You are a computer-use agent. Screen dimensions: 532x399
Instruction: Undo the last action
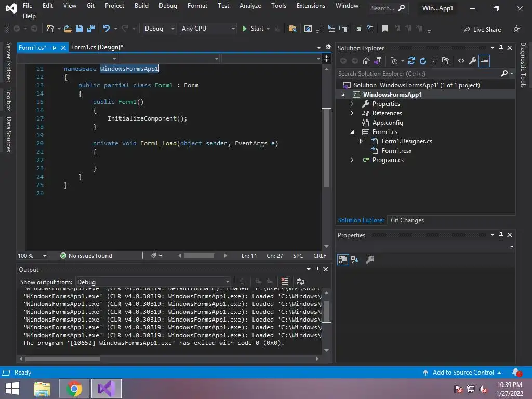pyautogui.click(x=106, y=29)
